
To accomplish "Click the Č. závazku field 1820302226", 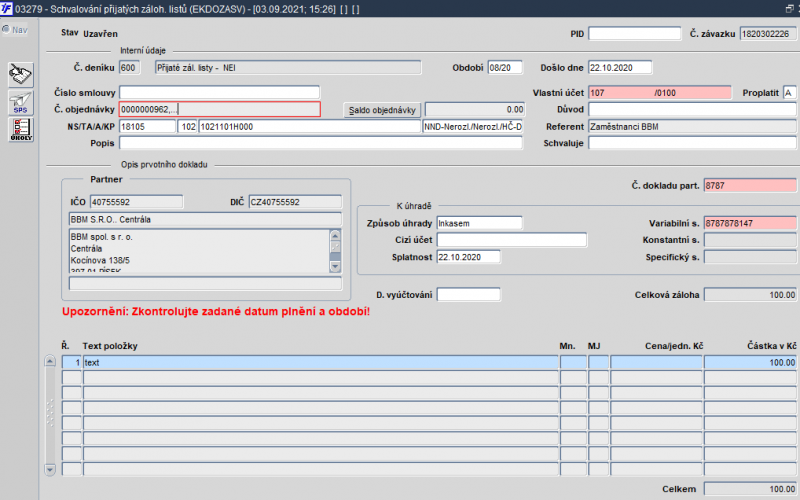I will click(x=768, y=34).
